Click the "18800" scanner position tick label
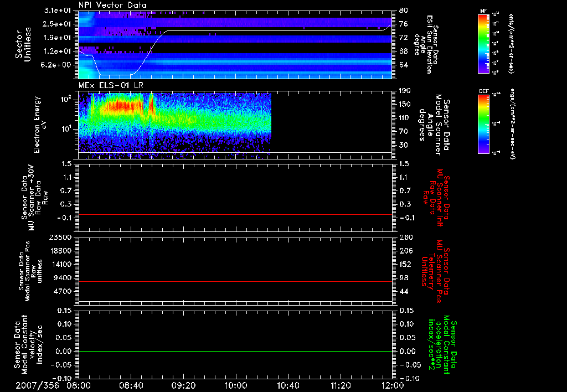The height and width of the screenshot is (392, 567). (x=61, y=251)
